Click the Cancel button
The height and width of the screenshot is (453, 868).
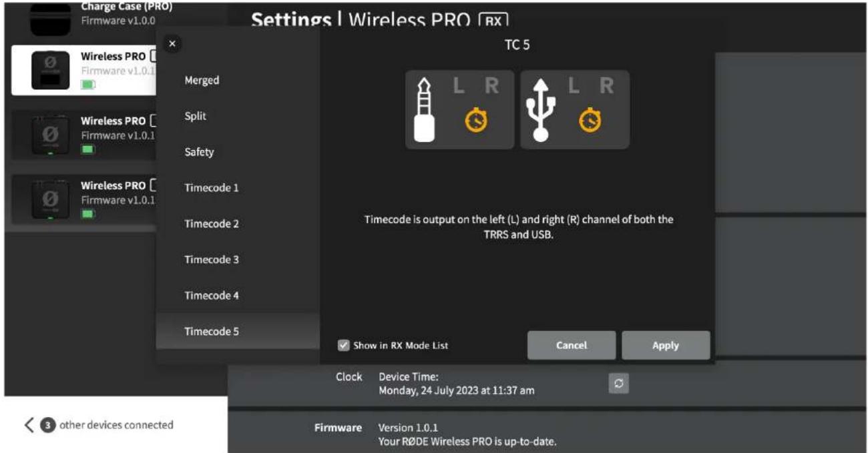[x=572, y=346]
